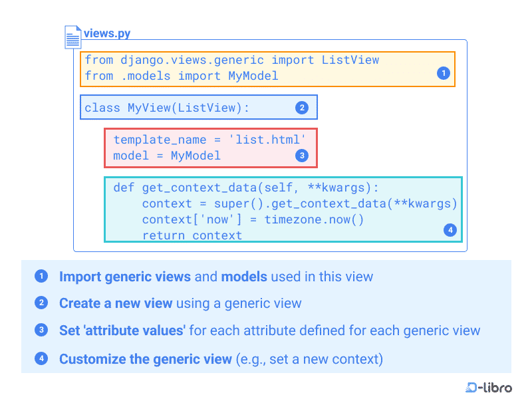The width and height of the screenshot is (532, 399).
Task: Click legend badge 1 next to Import generic views
Action: (41, 276)
